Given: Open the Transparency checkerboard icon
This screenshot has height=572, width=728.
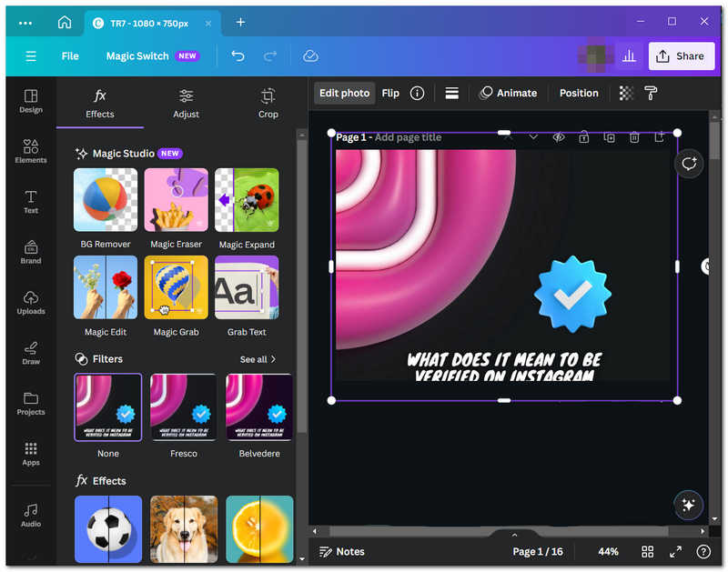Looking at the screenshot, I should pyautogui.click(x=626, y=93).
